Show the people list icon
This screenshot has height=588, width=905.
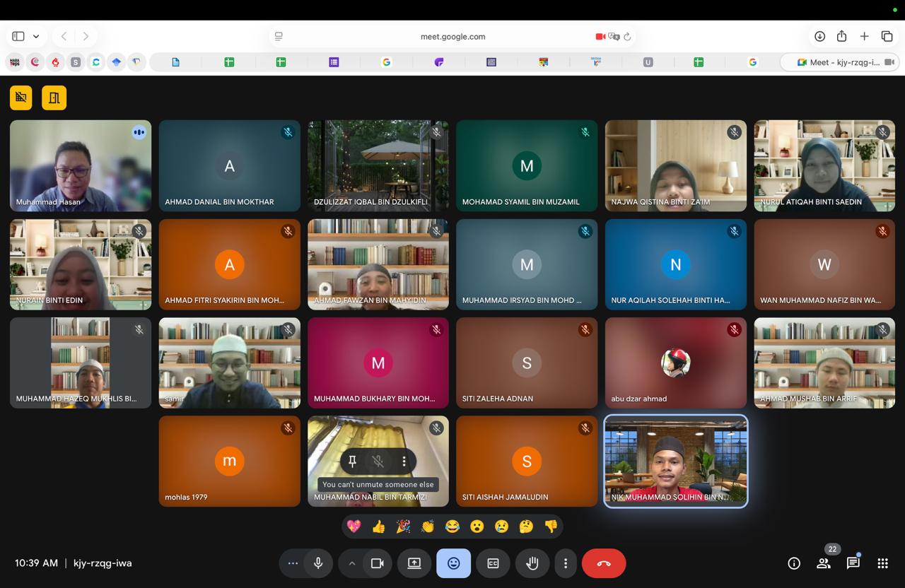824,563
